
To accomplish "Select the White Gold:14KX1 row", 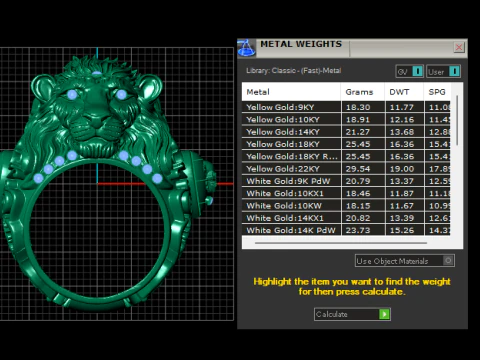I will click(x=346, y=218).
